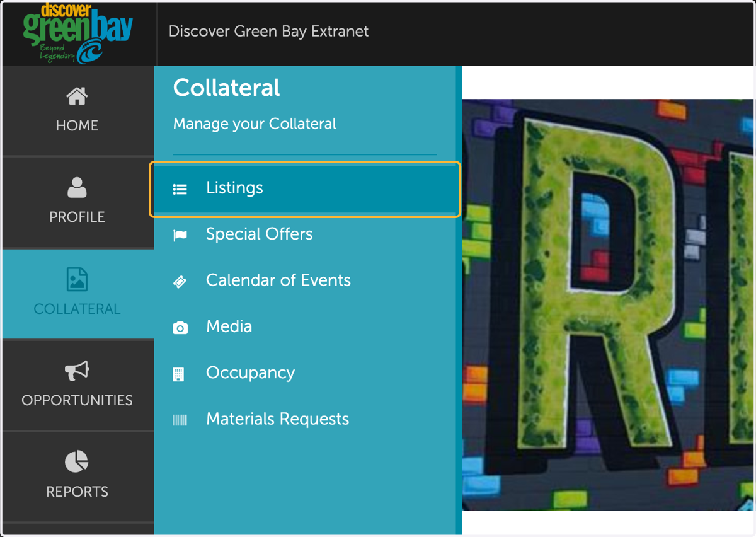Click the mural banner image
The image size is (756, 537).
609,304
